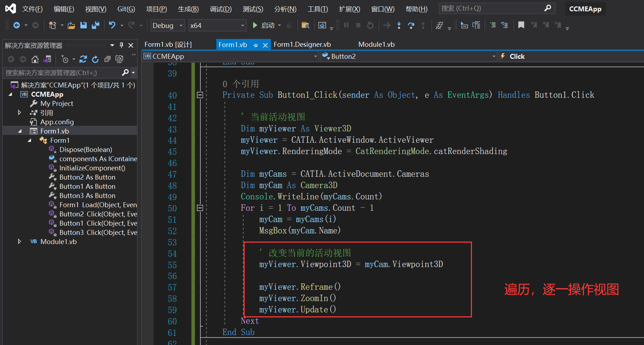The image size is (644, 345).
Task: Click the Step Over debug icon
Action: click(x=411, y=25)
